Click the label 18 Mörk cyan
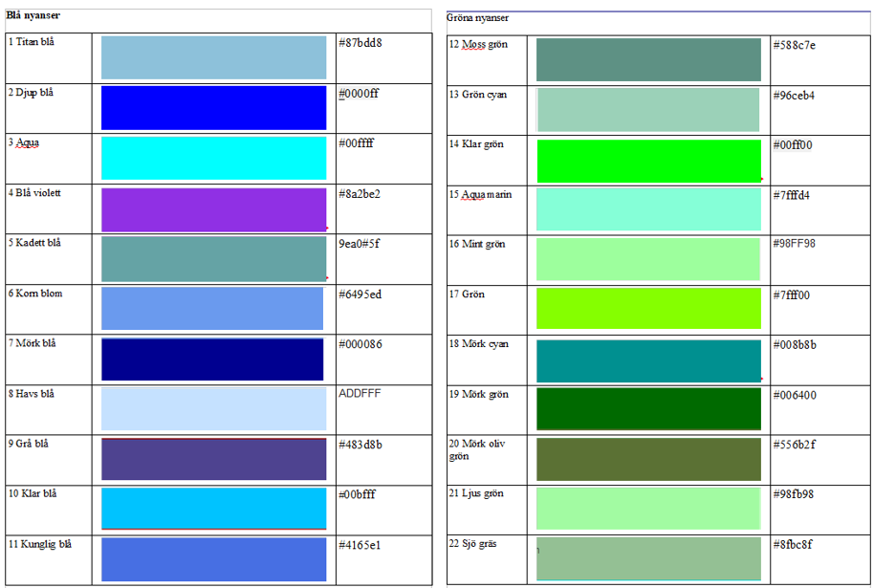 click(479, 344)
